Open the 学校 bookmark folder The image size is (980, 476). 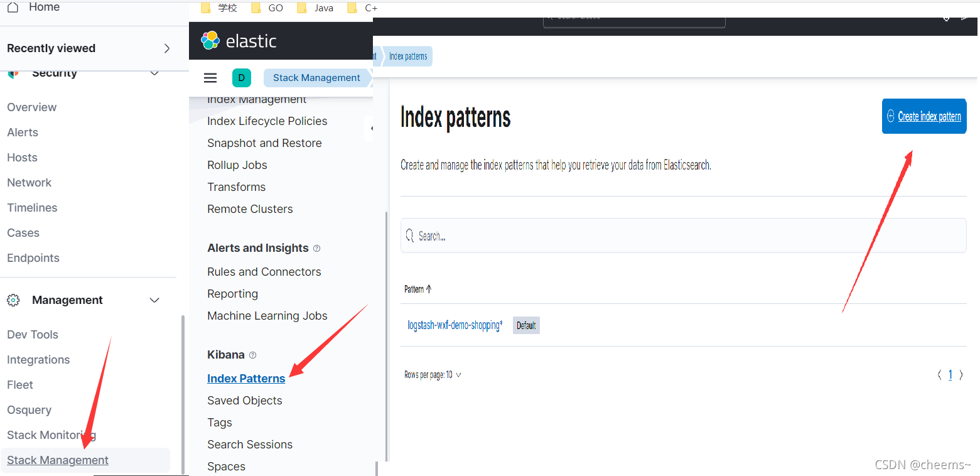(x=219, y=8)
